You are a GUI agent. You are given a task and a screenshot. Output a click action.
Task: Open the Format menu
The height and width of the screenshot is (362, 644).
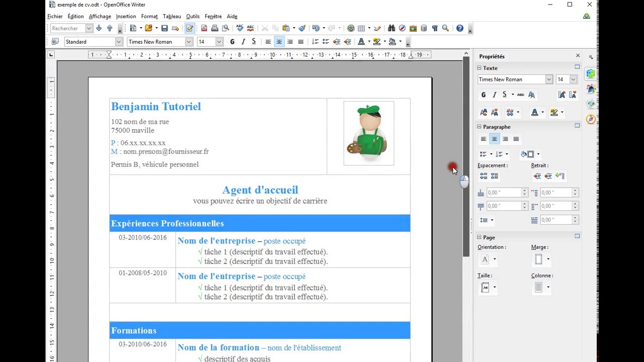pos(149,17)
